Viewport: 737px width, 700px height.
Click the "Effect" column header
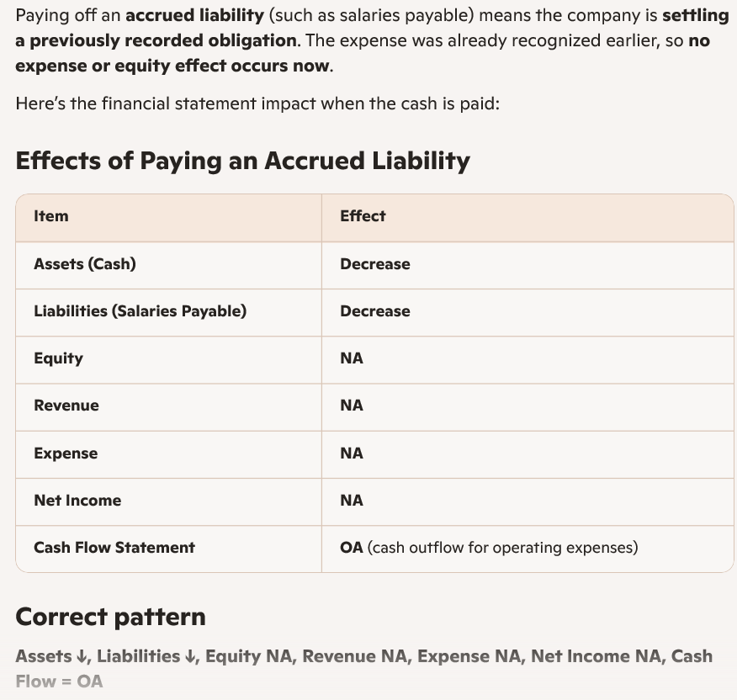tap(363, 216)
